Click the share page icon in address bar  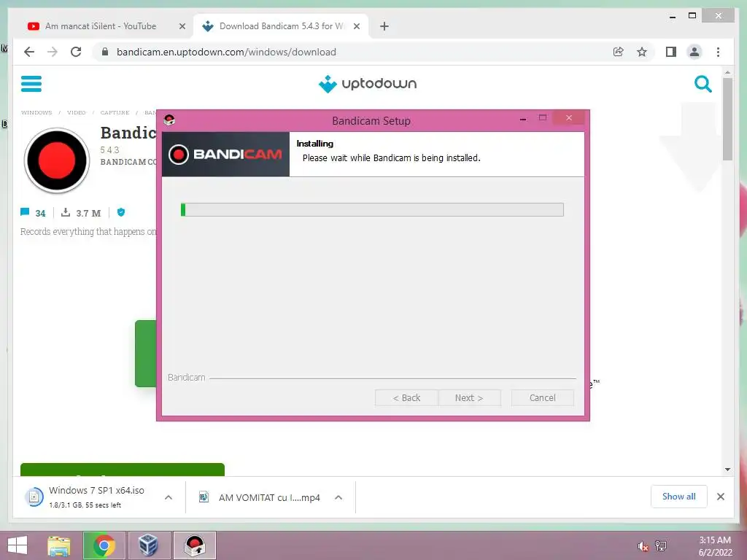tap(619, 52)
